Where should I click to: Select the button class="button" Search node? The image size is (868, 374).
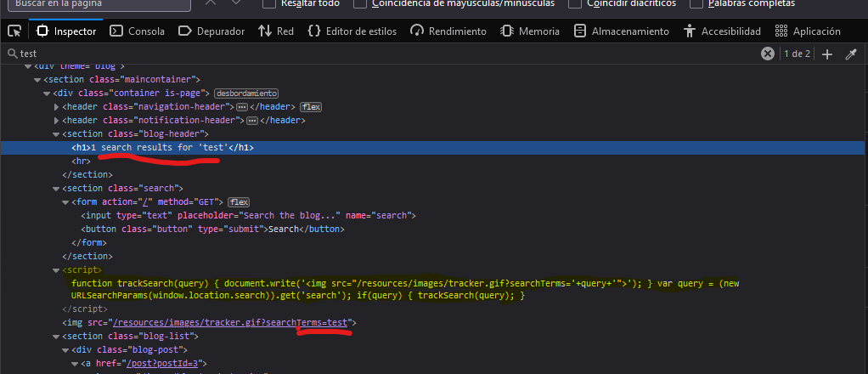(x=212, y=229)
